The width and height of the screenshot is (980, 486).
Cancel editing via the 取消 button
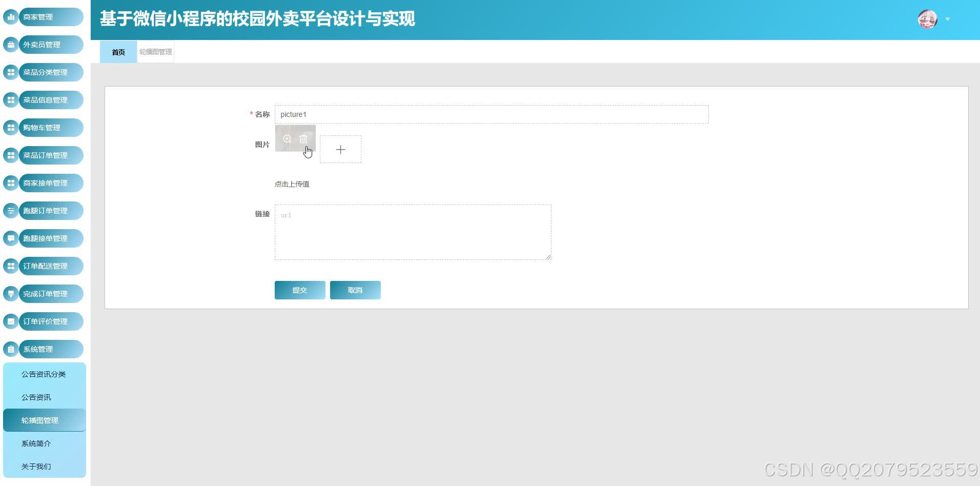tap(355, 290)
